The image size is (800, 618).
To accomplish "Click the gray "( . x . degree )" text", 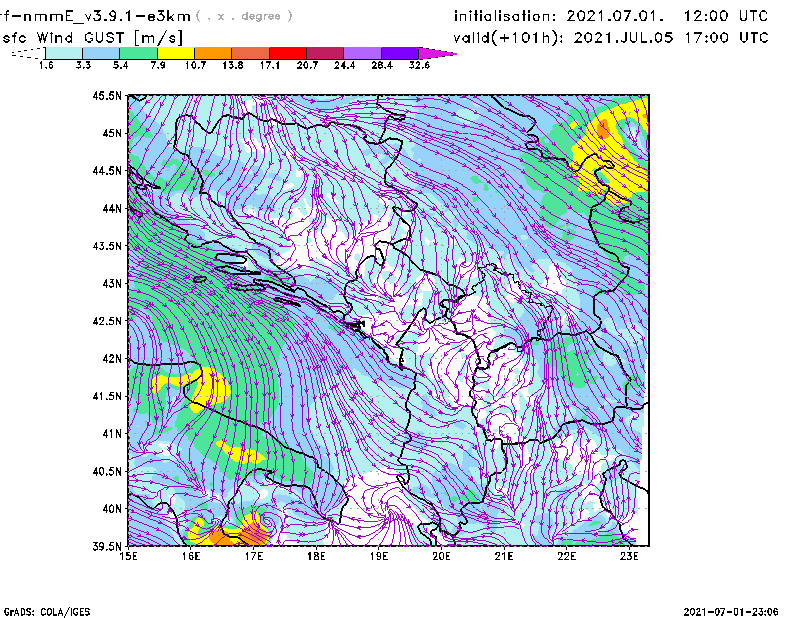I will [x=244, y=16].
